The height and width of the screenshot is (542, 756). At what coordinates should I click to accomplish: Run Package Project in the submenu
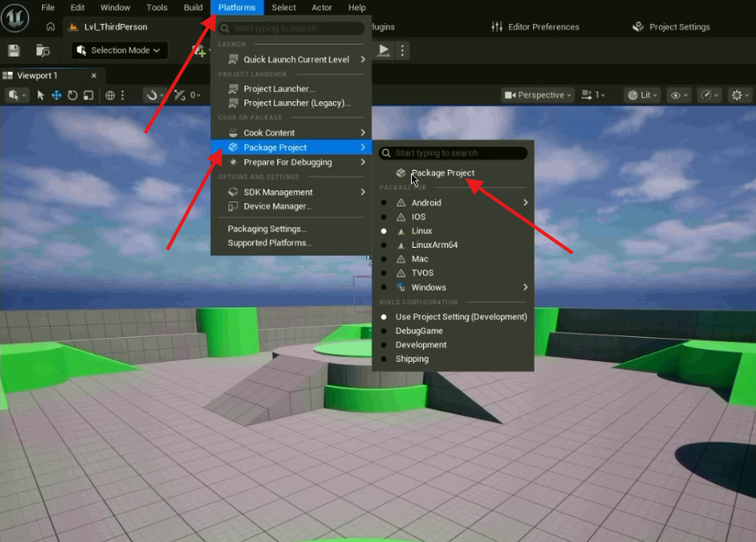[453, 173]
